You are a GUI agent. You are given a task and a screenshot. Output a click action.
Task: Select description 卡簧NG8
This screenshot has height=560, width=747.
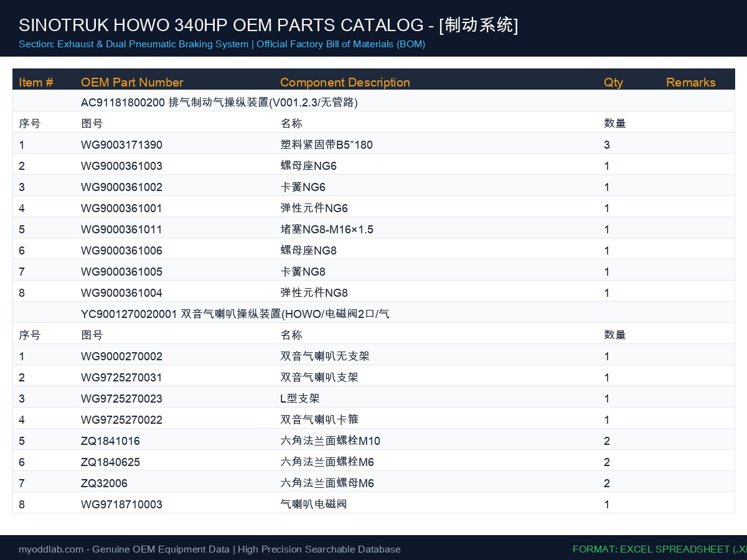[303, 272]
